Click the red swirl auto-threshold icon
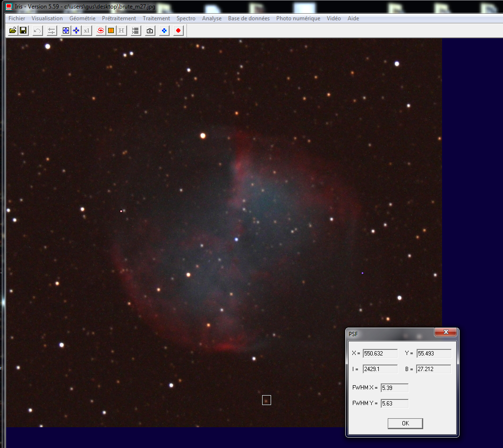The image size is (503, 448). tap(101, 31)
